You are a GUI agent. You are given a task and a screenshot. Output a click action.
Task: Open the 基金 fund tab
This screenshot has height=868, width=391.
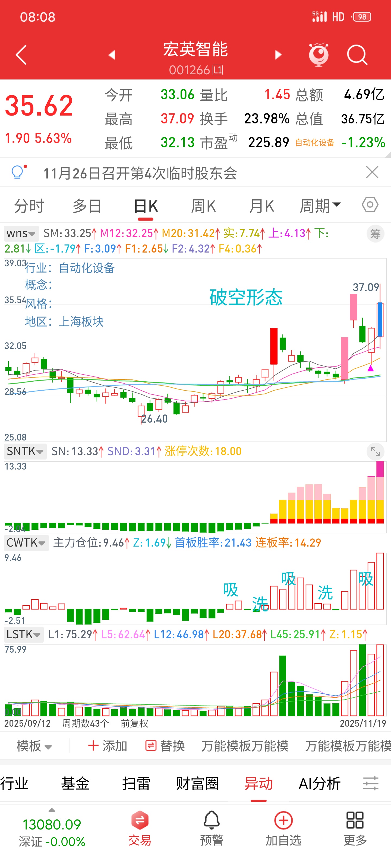(x=75, y=783)
